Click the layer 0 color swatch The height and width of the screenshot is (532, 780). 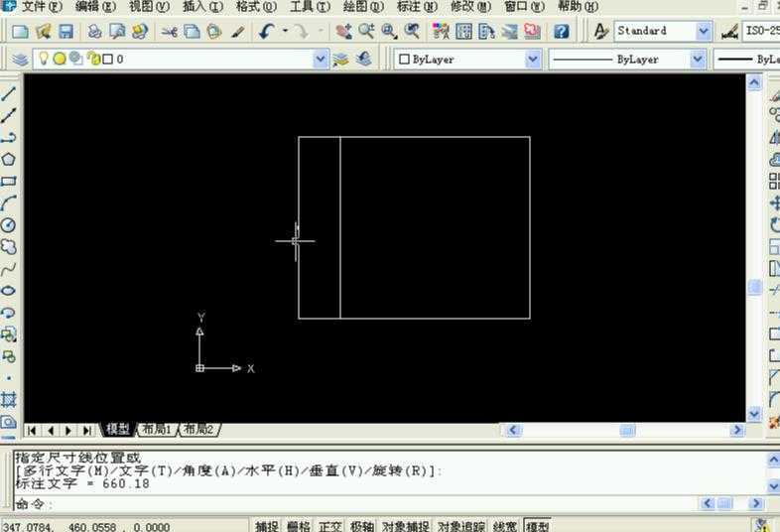107,60
